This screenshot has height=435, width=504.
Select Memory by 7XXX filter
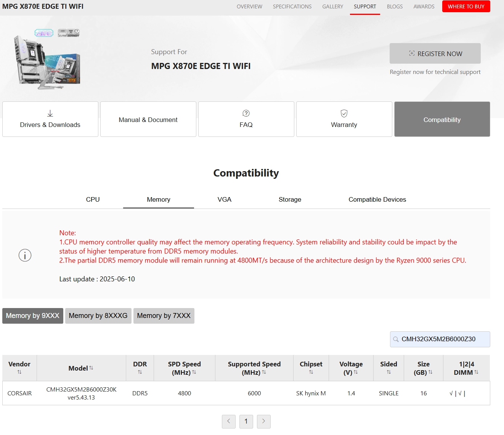[164, 316]
